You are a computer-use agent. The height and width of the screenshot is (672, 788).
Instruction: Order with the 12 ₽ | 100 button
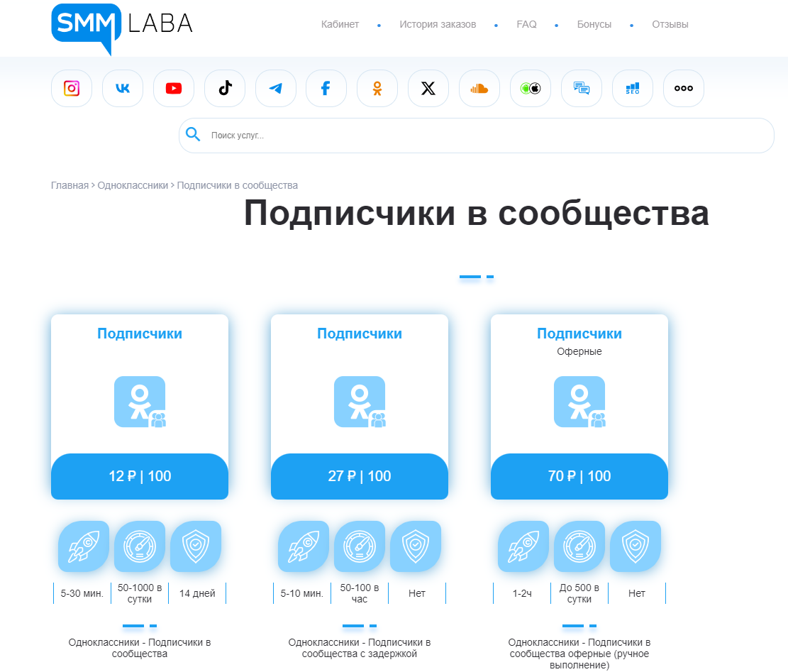pos(140,476)
